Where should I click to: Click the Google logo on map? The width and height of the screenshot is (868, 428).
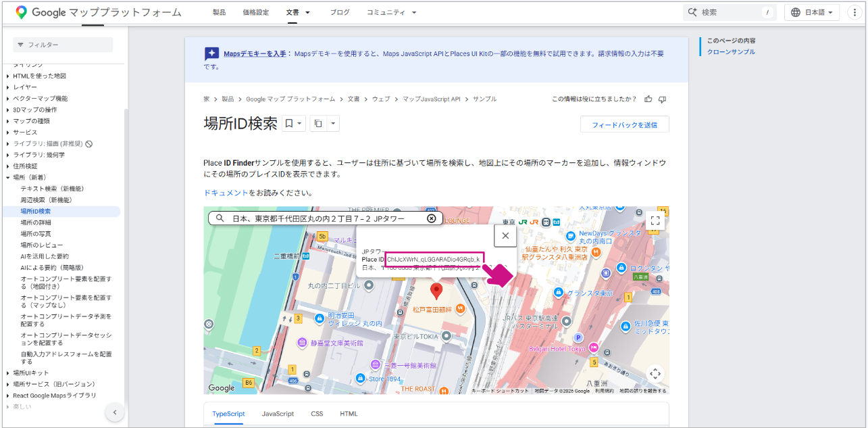[x=222, y=387]
